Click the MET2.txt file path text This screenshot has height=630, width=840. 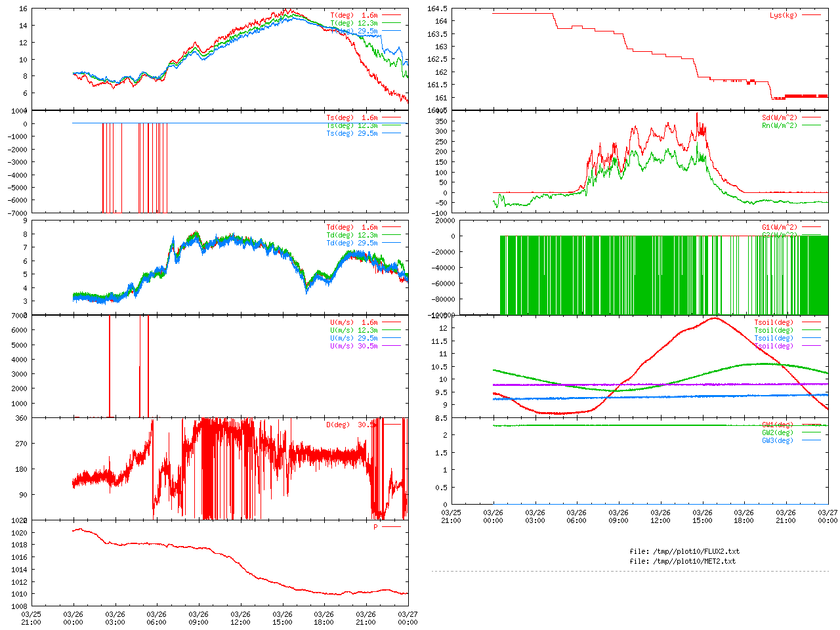(682, 561)
